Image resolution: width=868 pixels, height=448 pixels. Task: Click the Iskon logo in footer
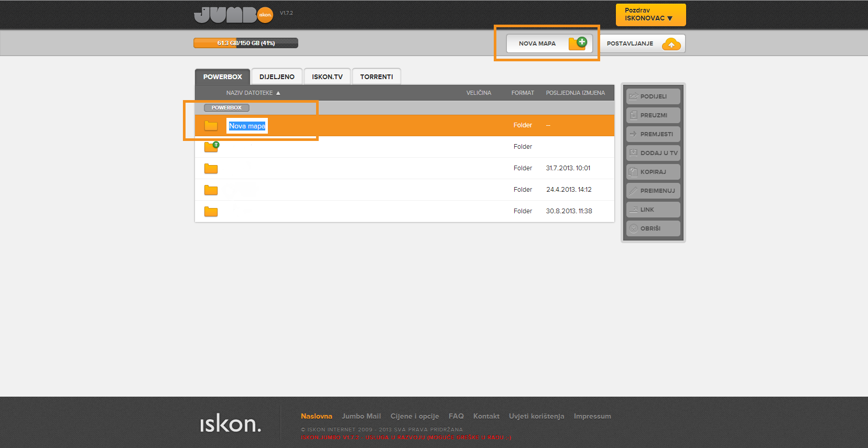pos(230,423)
